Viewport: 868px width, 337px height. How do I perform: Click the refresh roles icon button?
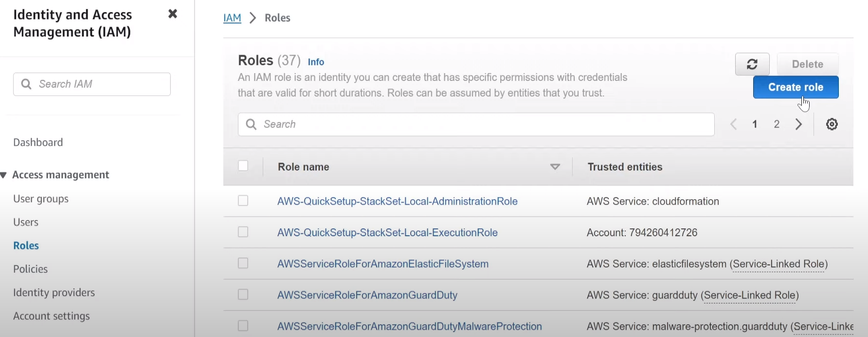click(x=752, y=64)
